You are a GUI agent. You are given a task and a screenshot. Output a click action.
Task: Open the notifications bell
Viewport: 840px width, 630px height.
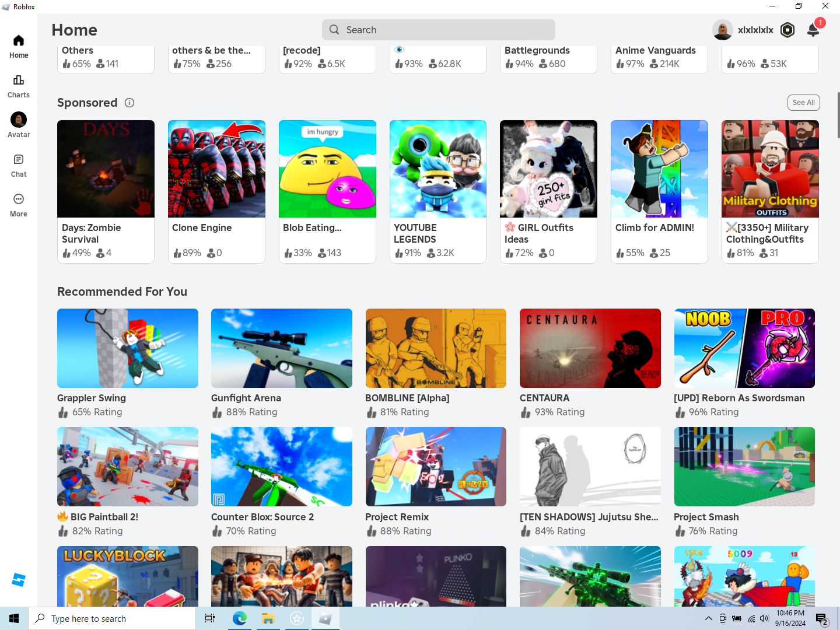click(813, 30)
